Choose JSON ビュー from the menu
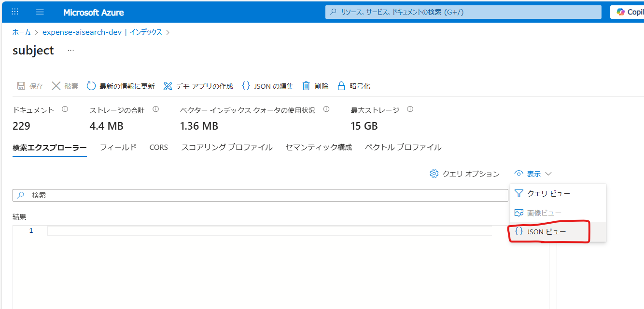The image size is (644, 309). tap(558, 232)
